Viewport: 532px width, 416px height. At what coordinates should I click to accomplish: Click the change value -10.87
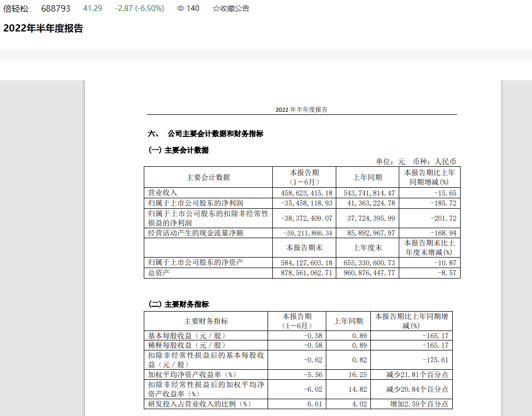coord(445,263)
